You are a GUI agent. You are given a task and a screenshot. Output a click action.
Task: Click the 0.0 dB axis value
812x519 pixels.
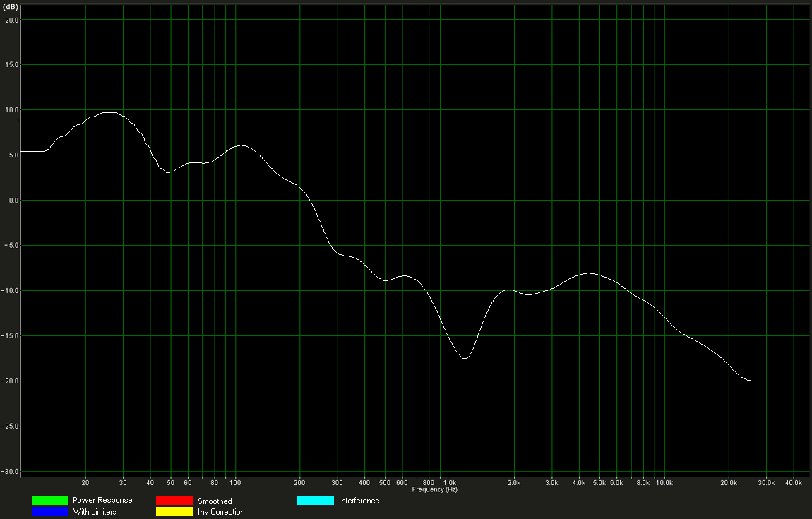coord(13,201)
